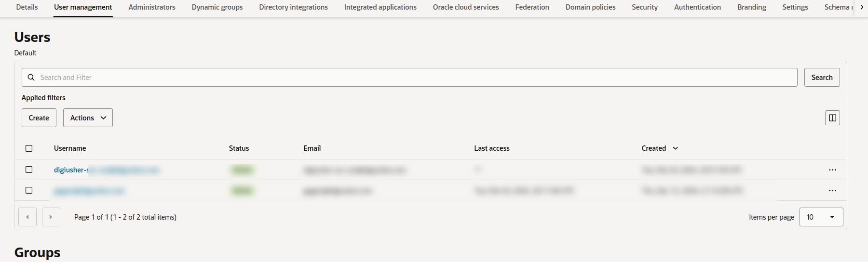Viewport: 868px width, 262px height.
Task: Go to previous page of users
Action: click(27, 217)
